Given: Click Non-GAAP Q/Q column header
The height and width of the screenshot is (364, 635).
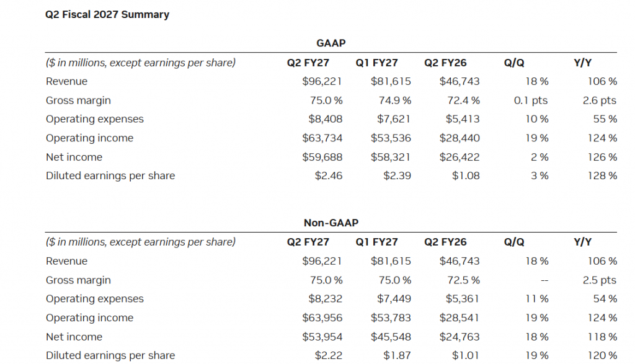Looking at the screenshot, I should click(x=514, y=242).
